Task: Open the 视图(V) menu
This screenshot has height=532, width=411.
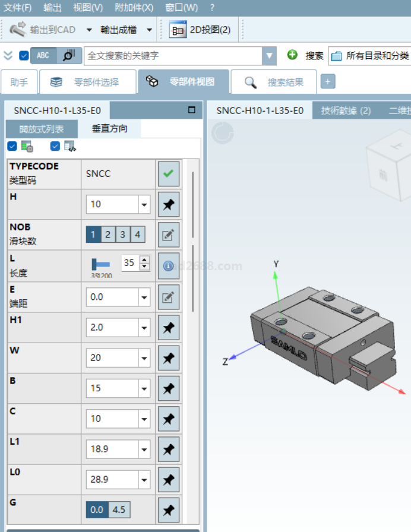Action: point(88,8)
